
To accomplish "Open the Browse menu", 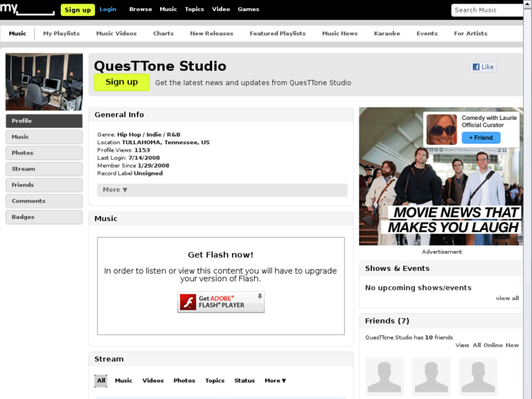I will (141, 10).
